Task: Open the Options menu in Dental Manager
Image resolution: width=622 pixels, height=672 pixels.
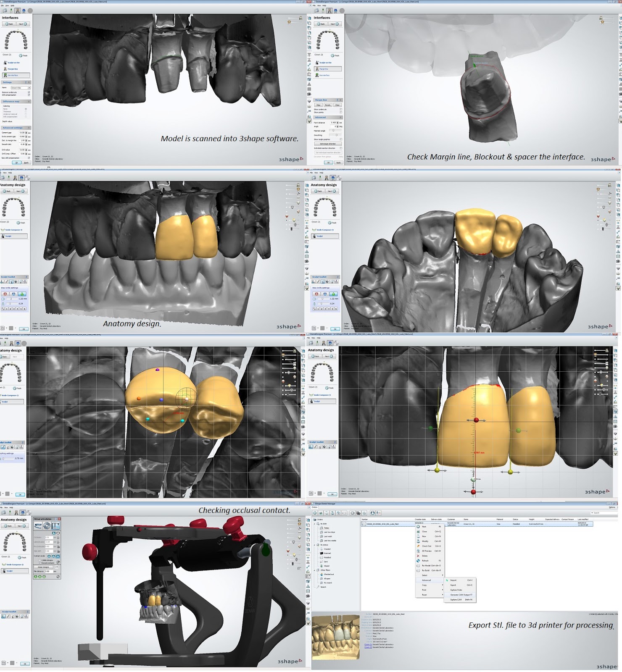Action: [612, 507]
